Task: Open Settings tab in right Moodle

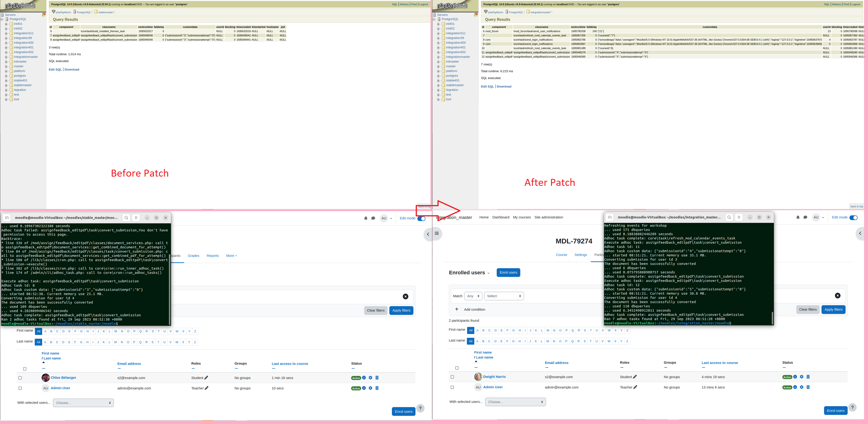Action: coord(581,255)
